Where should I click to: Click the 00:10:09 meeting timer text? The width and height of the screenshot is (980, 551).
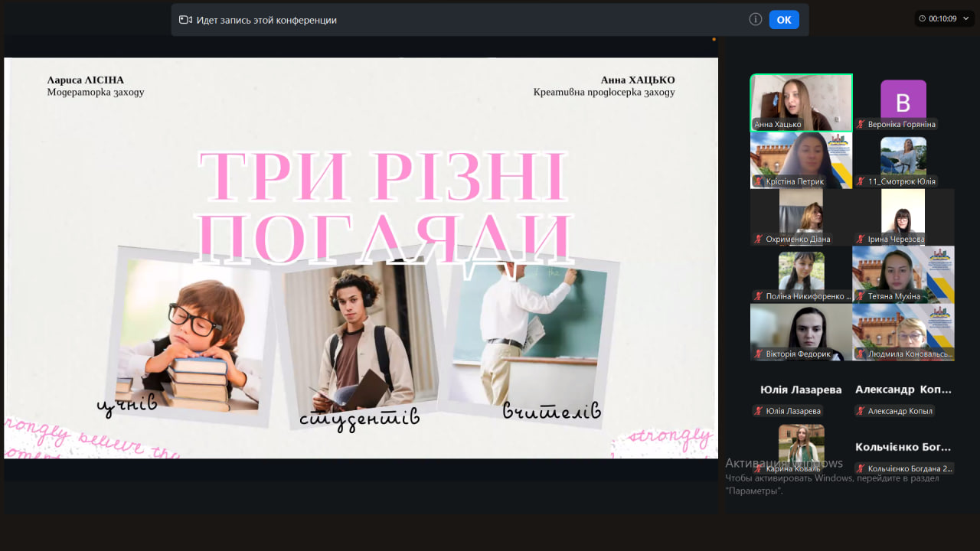[942, 18]
